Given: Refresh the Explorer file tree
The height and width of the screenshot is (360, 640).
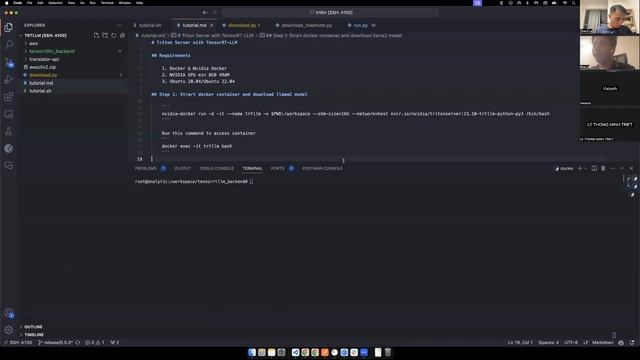Looking at the screenshot, I should 113,36.
